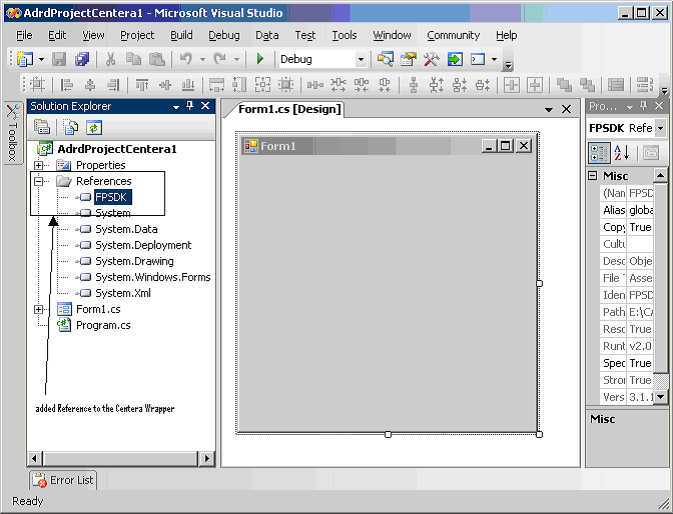The width and height of the screenshot is (673, 514).
Task: Click Solution Explorer Properties icon
Action: [42, 127]
